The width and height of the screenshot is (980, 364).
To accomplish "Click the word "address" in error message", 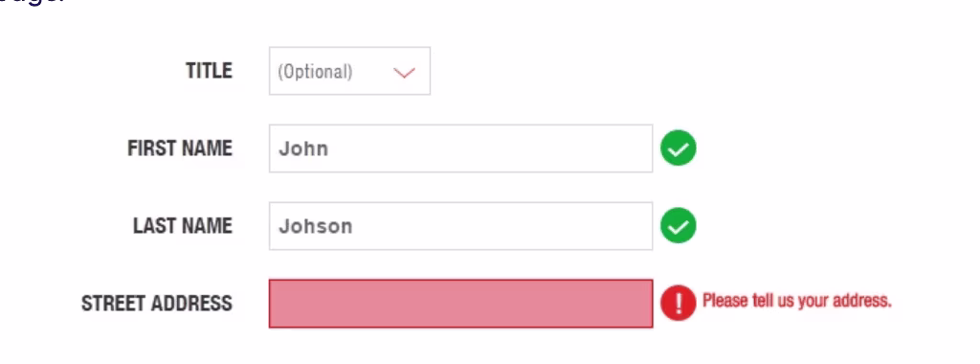I will [864, 301].
